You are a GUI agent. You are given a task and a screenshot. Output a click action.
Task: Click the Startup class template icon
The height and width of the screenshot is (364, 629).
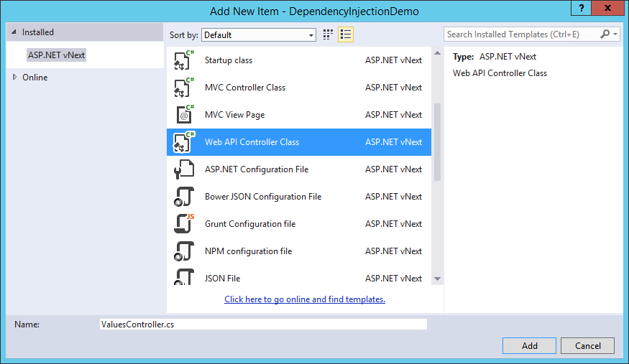[184, 60]
